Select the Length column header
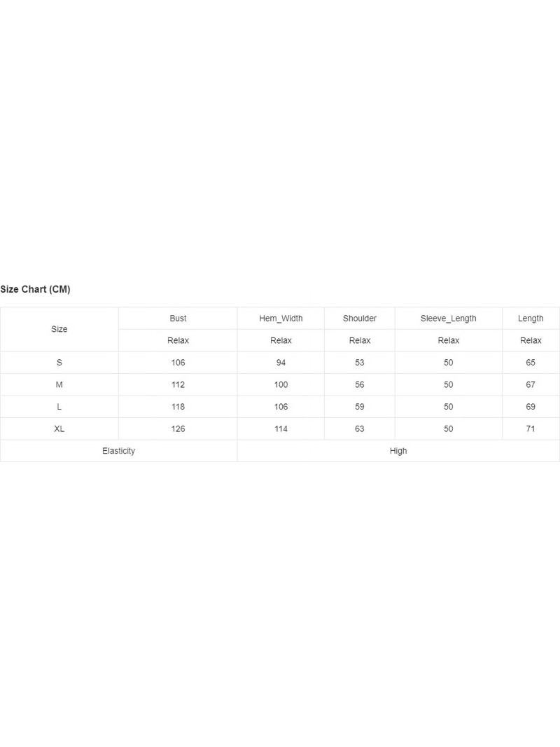Screen dimensions: 560x747 (x=531, y=319)
